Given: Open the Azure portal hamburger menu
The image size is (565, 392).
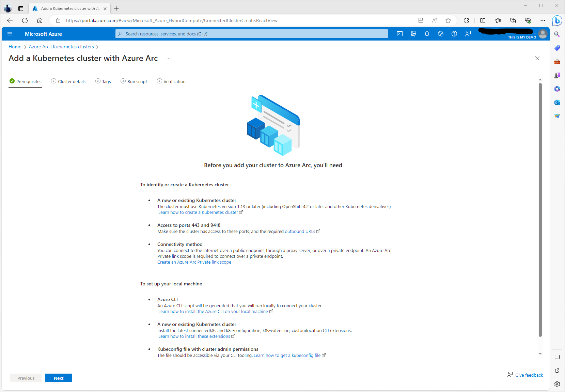Looking at the screenshot, I should (10, 34).
